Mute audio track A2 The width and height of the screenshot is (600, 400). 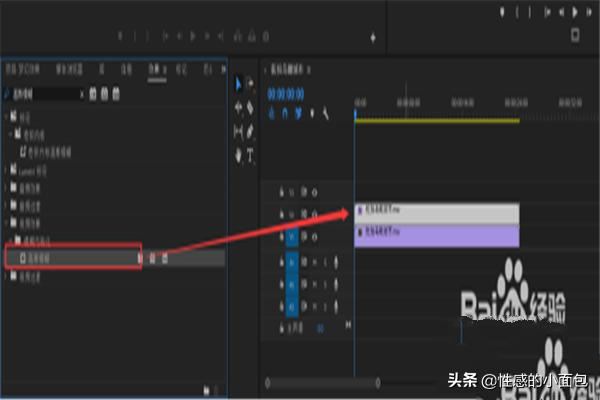tap(315, 284)
